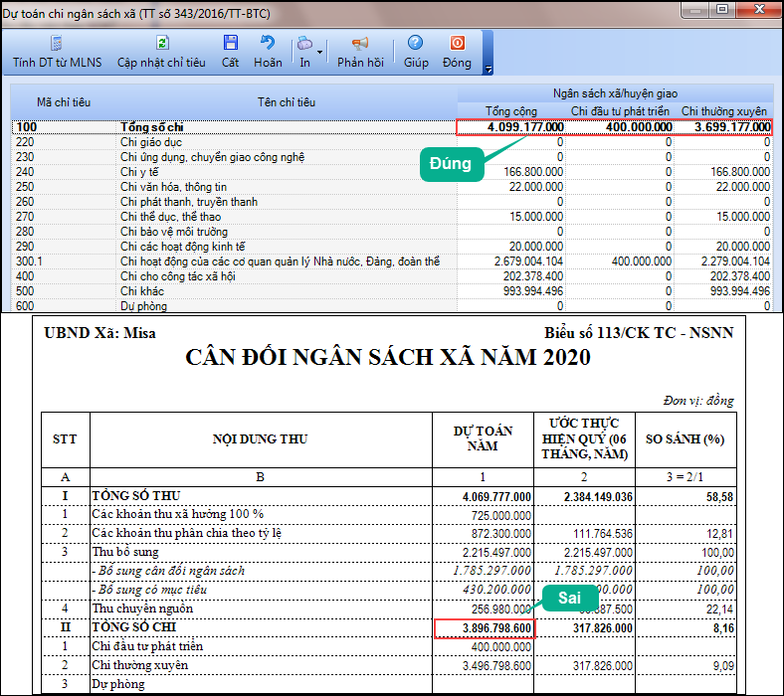Viewport: 784px width, 696px height.
Task: Undo changes with the Hoãn arrow icon
Action: pyautogui.click(x=268, y=43)
